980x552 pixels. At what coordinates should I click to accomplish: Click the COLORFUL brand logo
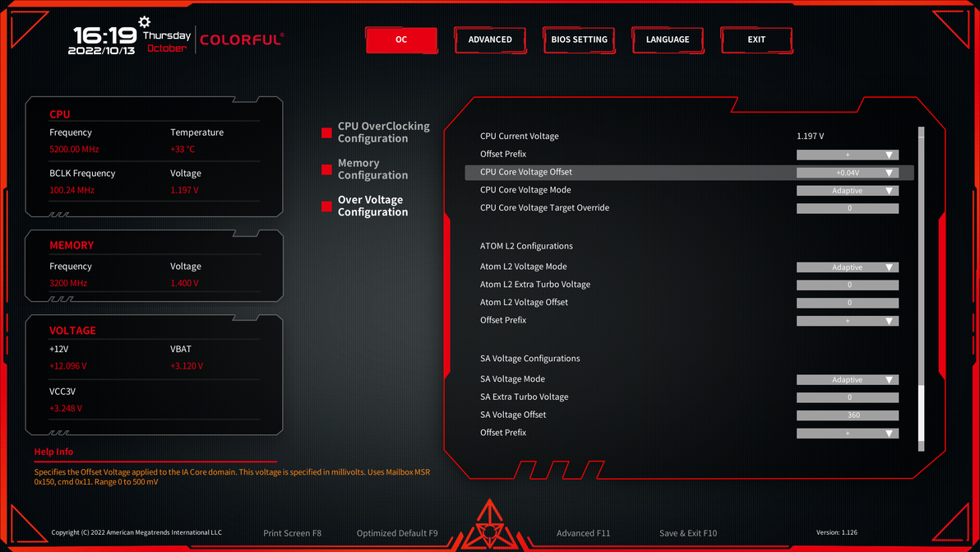[x=242, y=39]
